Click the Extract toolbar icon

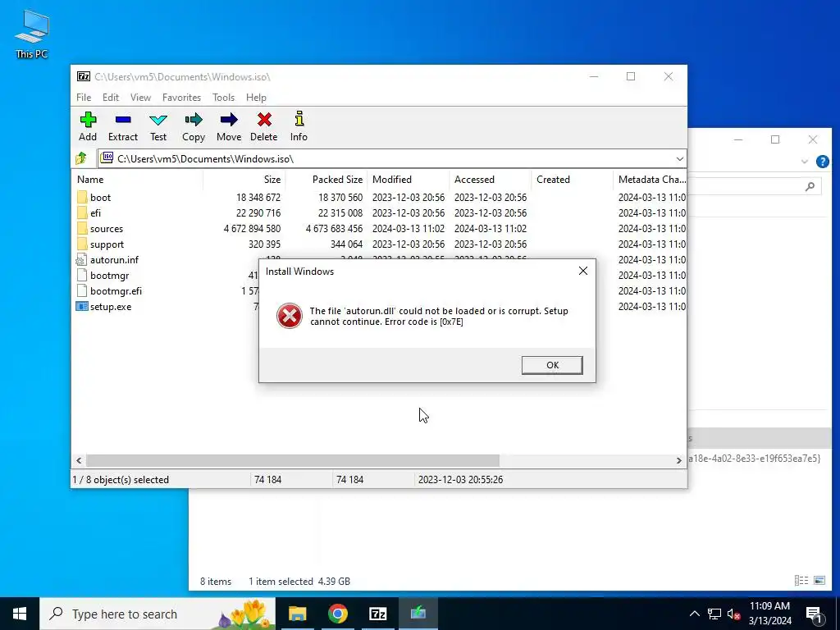pyautogui.click(x=123, y=120)
